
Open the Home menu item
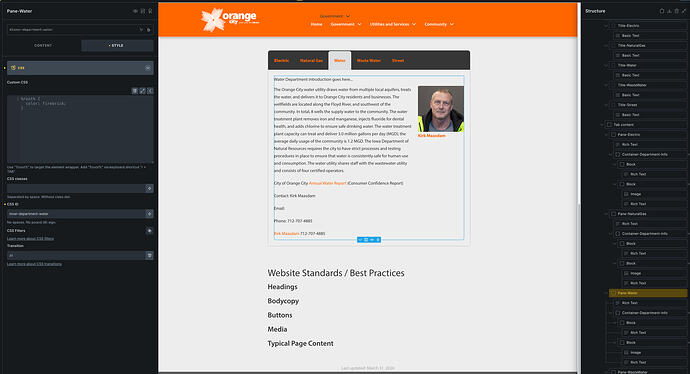(316, 24)
